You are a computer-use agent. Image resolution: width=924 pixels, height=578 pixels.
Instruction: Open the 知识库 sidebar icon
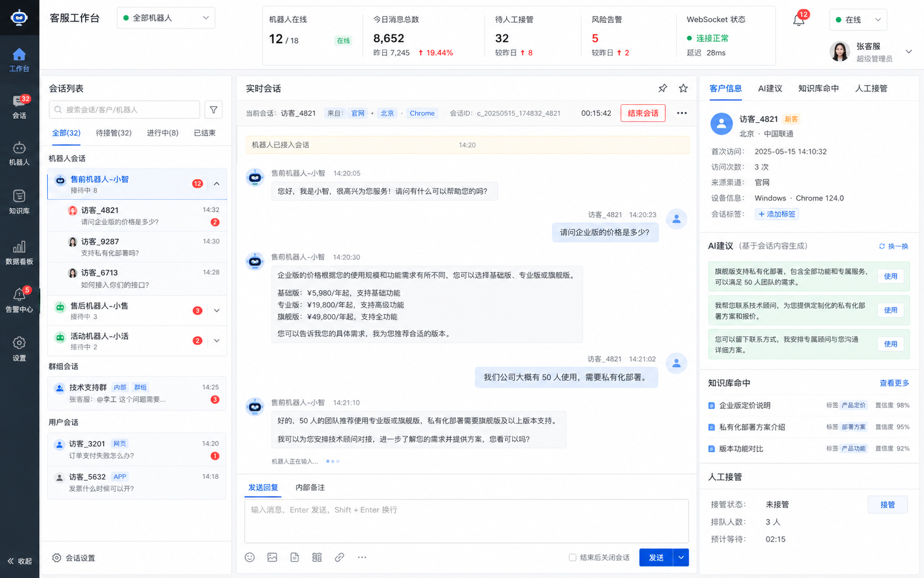[x=19, y=202]
